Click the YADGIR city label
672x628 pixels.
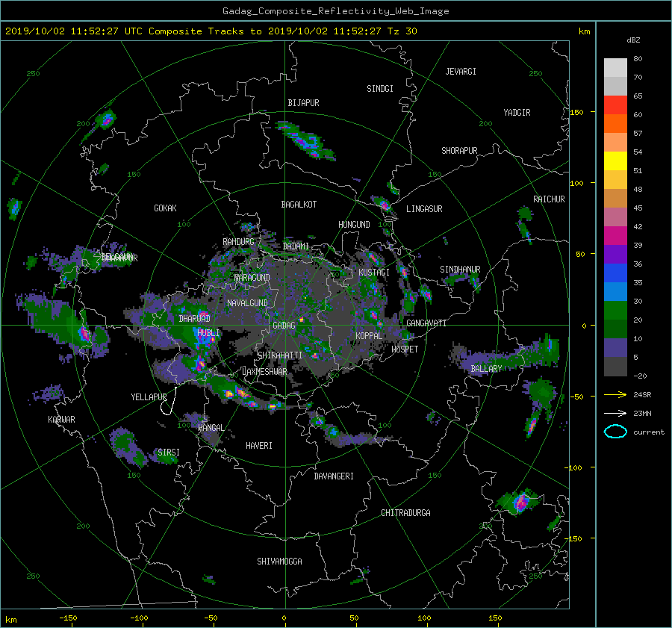pos(517,113)
